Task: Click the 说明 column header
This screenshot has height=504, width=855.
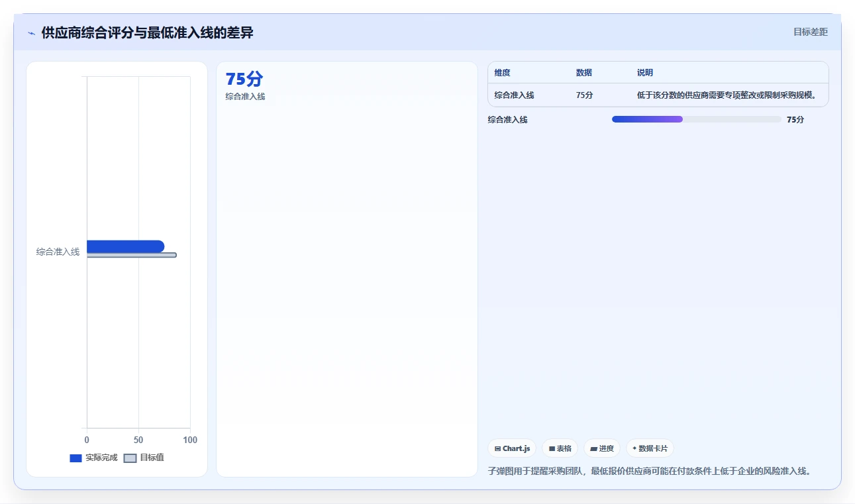Action: [645, 73]
